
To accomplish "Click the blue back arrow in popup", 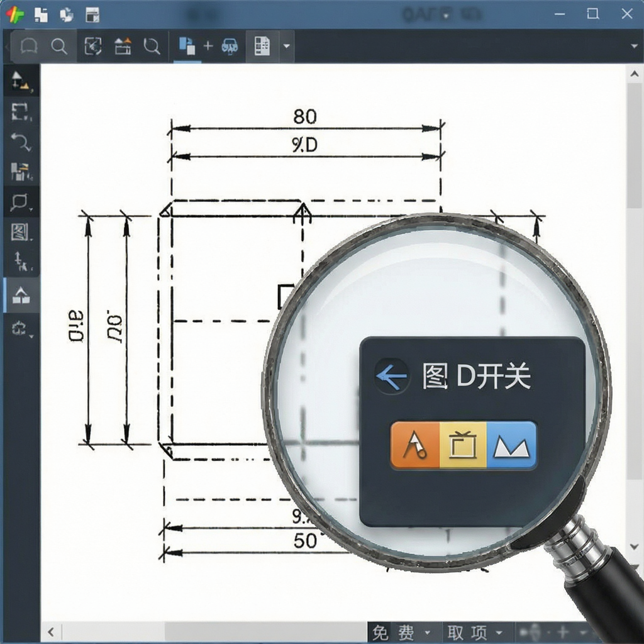I will (391, 376).
